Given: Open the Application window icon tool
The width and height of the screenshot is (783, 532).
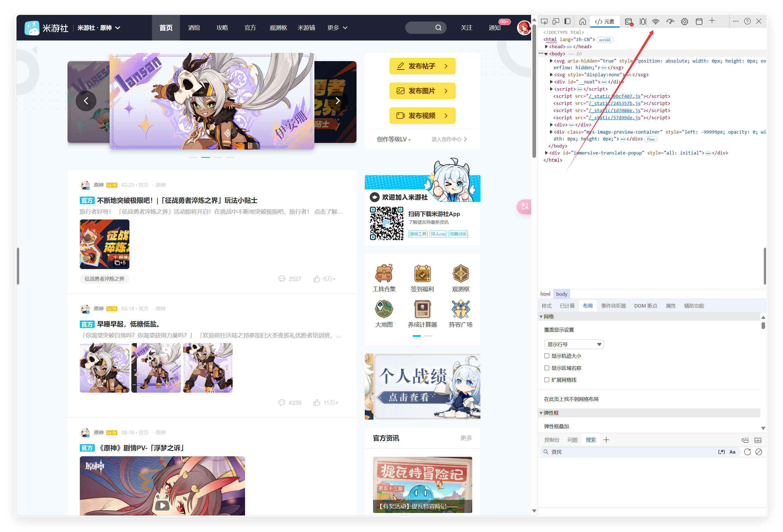Looking at the screenshot, I should pos(699,21).
